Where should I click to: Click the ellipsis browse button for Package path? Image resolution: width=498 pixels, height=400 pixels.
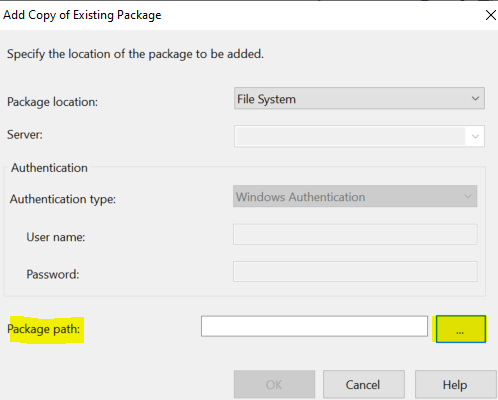pyautogui.click(x=461, y=329)
